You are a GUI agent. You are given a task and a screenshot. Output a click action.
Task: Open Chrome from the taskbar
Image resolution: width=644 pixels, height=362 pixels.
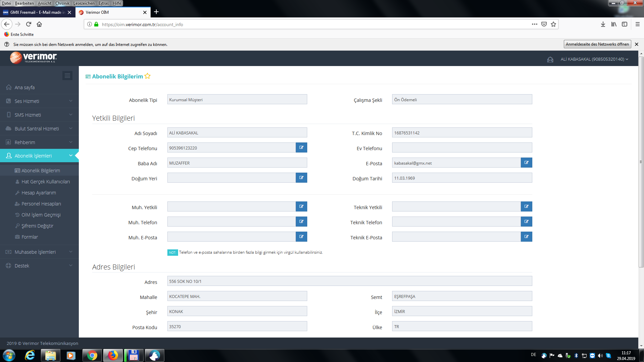(92, 355)
